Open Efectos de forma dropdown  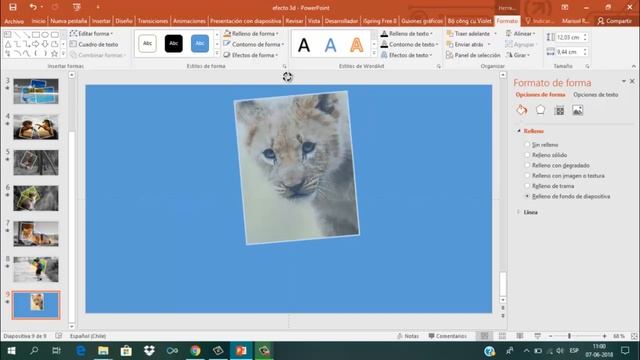click(251, 55)
